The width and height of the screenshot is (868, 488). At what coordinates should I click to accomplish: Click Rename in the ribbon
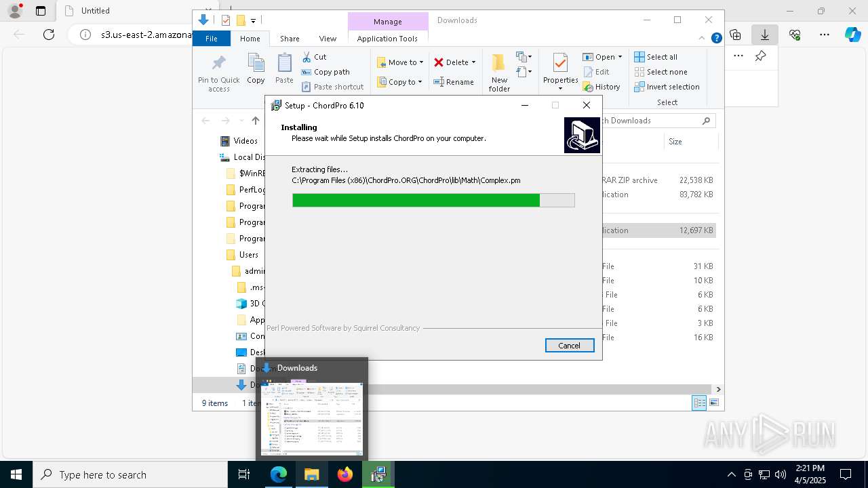(454, 82)
